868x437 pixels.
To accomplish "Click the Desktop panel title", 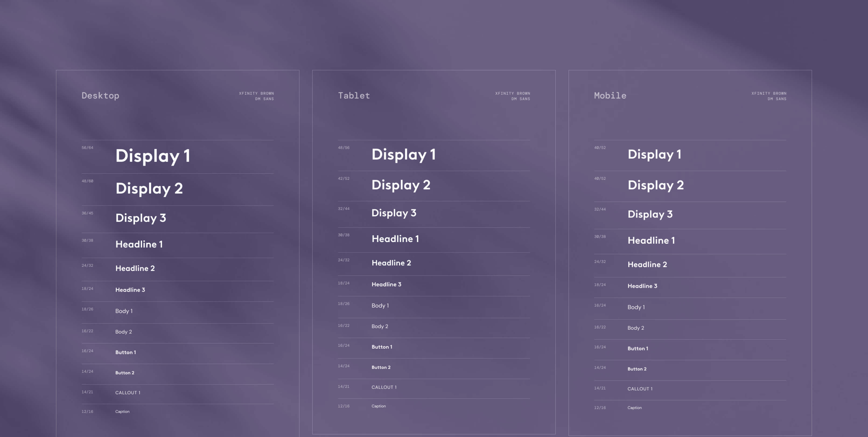I will pyautogui.click(x=100, y=96).
